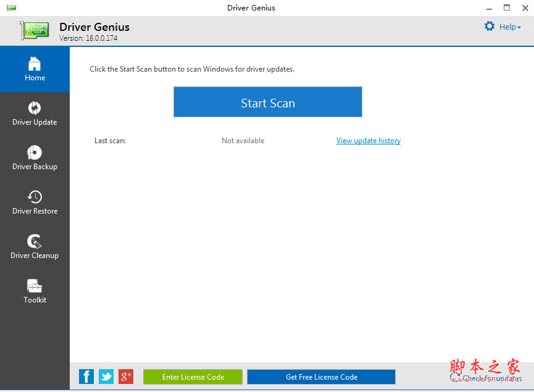View update history link
Viewport: 534px width, 392px height.
(x=369, y=141)
